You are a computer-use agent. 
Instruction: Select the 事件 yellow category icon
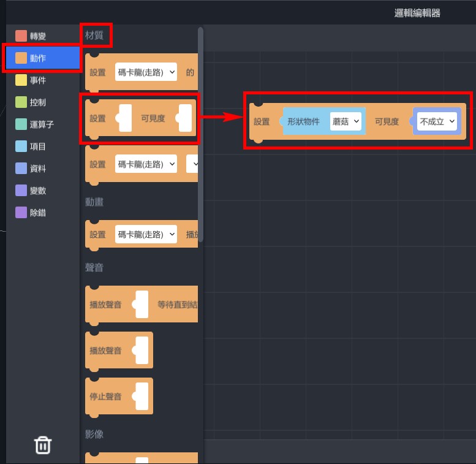[x=21, y=80]
